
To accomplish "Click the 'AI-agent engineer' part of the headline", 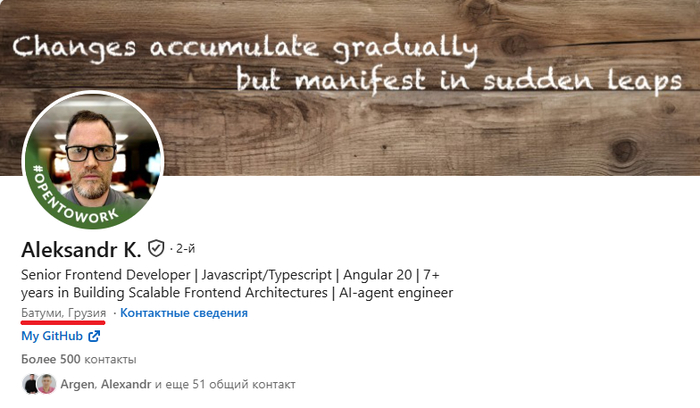I will 396,293.
